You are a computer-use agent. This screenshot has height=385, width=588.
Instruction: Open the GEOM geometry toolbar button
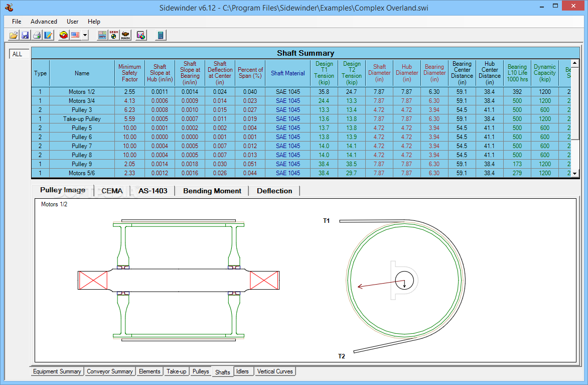click(114, 35)
